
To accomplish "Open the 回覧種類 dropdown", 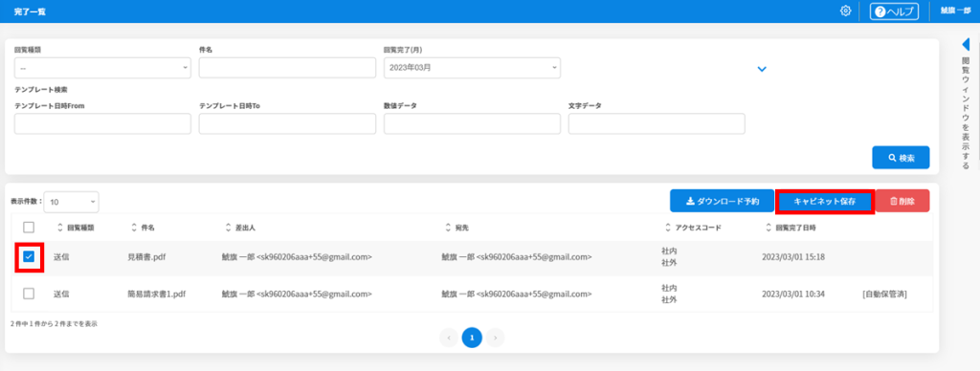I will tap(102, 68).
